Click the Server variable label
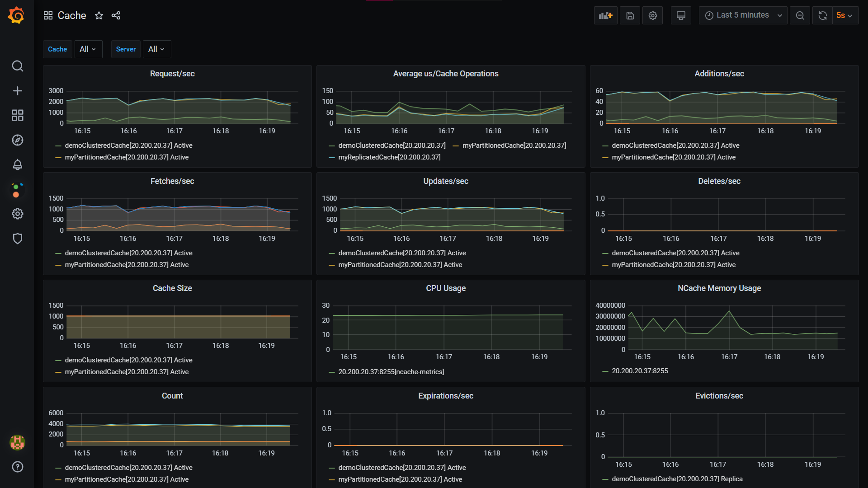 tap(126, 49)
